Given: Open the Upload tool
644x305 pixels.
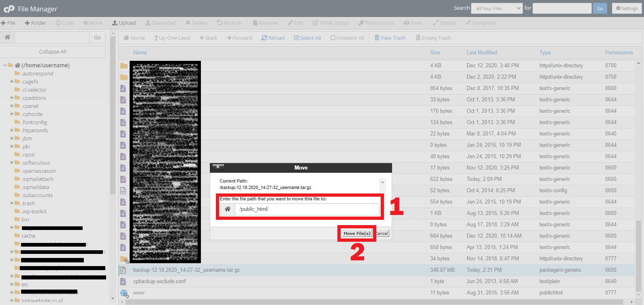Looking at the screenshot, I should (124, 23).
